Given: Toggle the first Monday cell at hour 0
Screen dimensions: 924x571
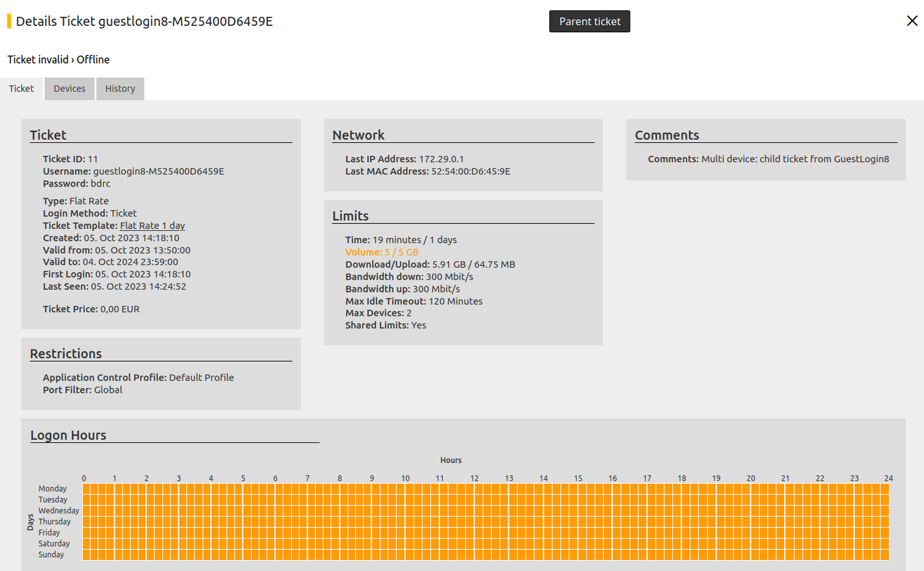Looking at the screenshot, I should (87, 488).
